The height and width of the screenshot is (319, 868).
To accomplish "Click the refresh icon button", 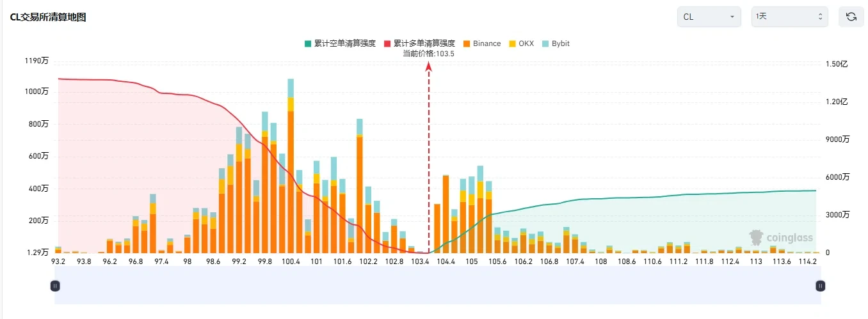I will pos(851,17).
